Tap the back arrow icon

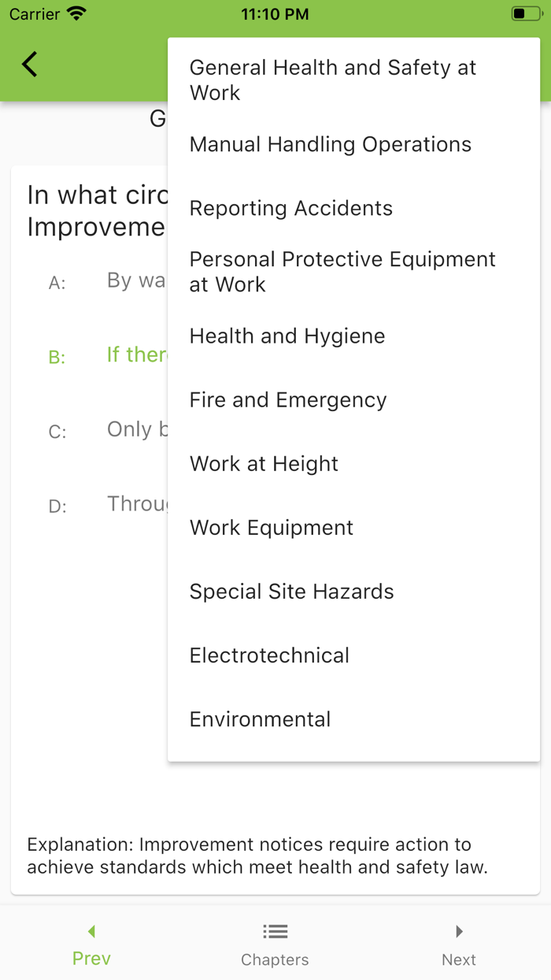coord(29,64)
